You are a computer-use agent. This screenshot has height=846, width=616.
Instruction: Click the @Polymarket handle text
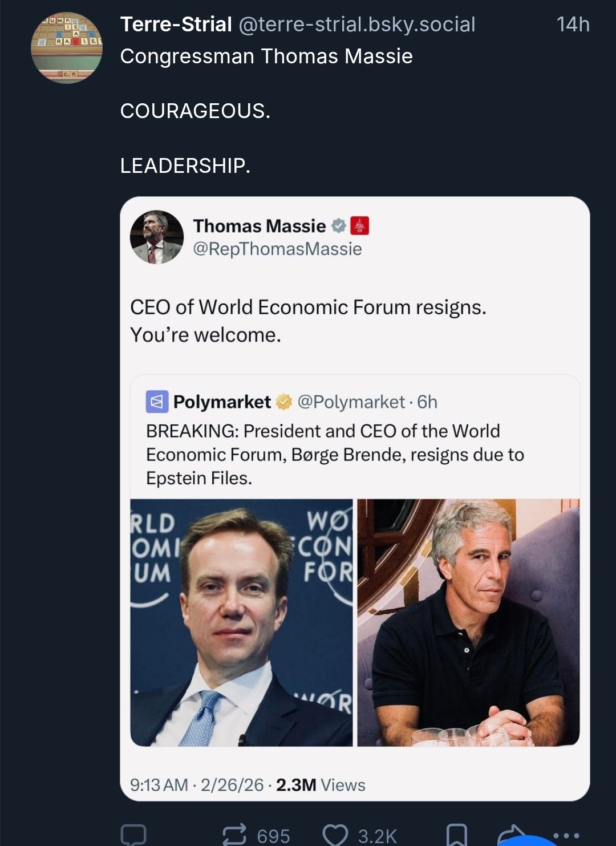351,402
